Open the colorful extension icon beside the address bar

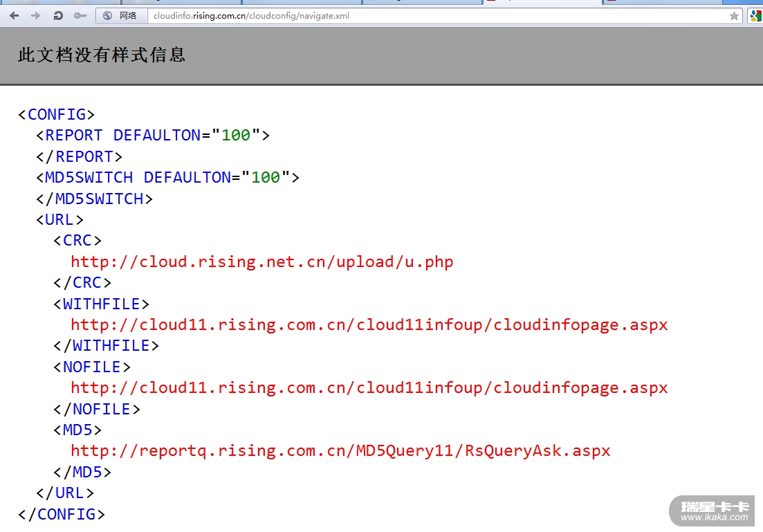(x=755, y=16)
